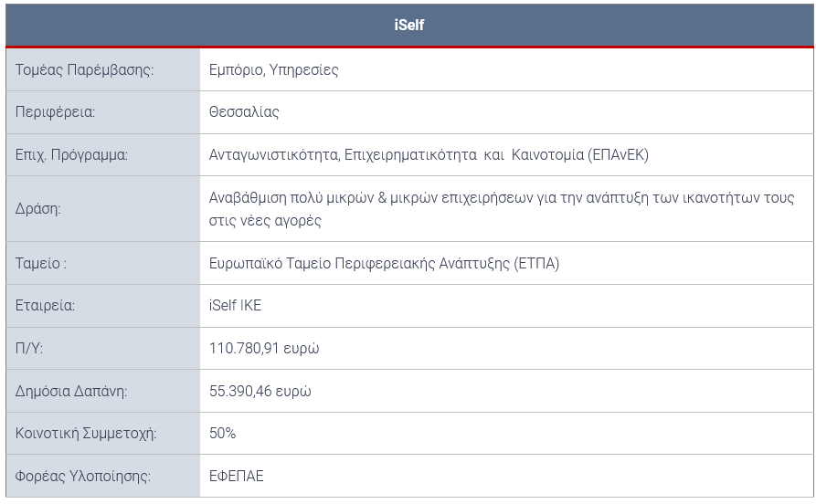Select the Περιφέρεια label
816x504 pixels.
(x=55, y=112)
